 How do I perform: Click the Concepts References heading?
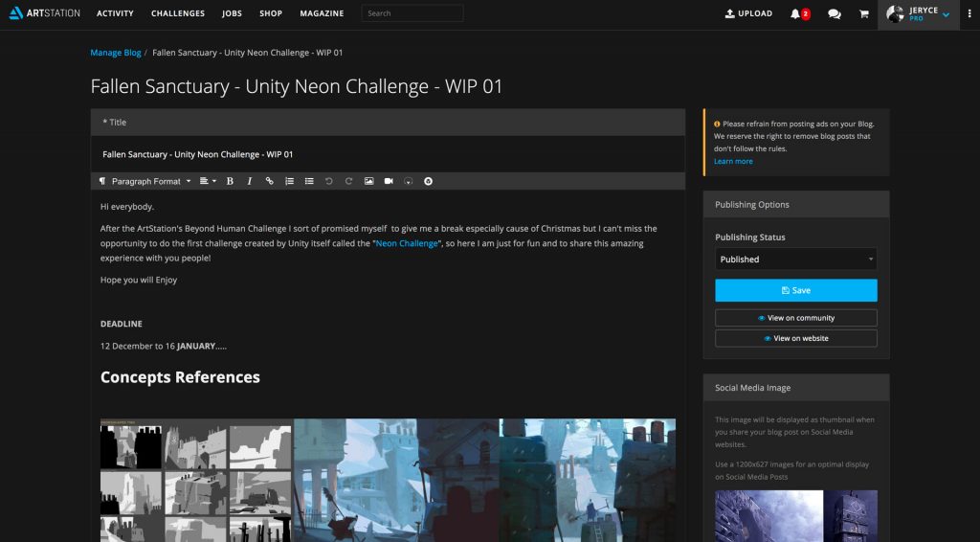point(180,377)
